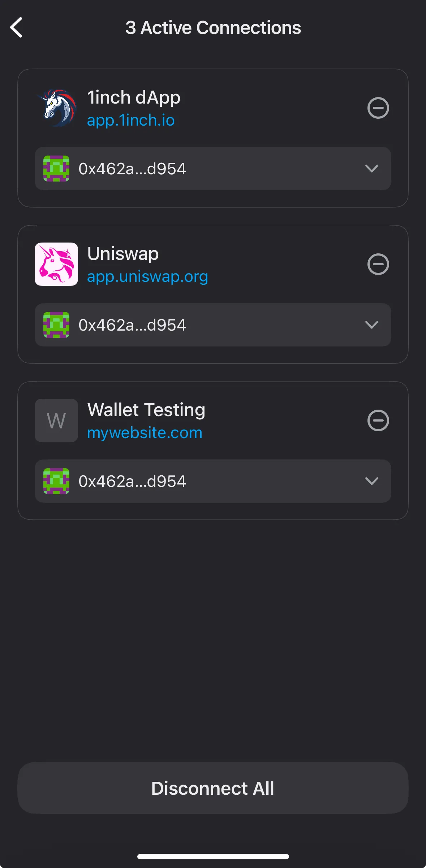
Task: Open the app.uniswap.org link
Action: click(x=147, y=277)
